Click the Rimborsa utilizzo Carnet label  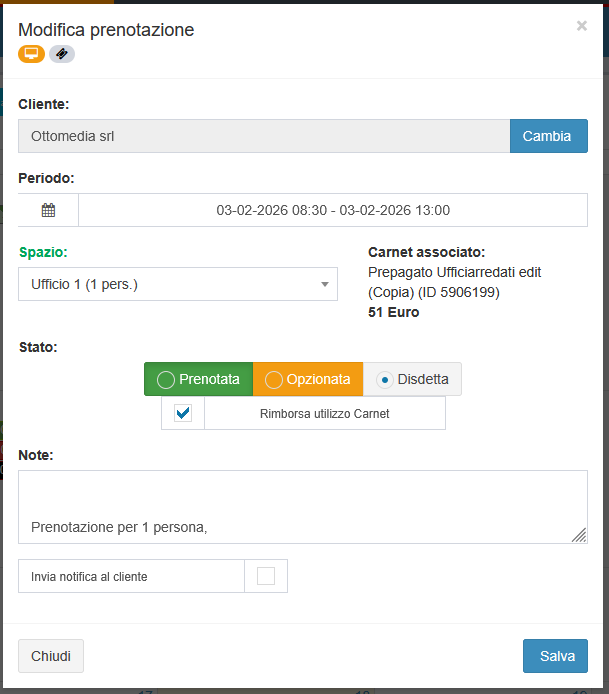click(324, 413)
